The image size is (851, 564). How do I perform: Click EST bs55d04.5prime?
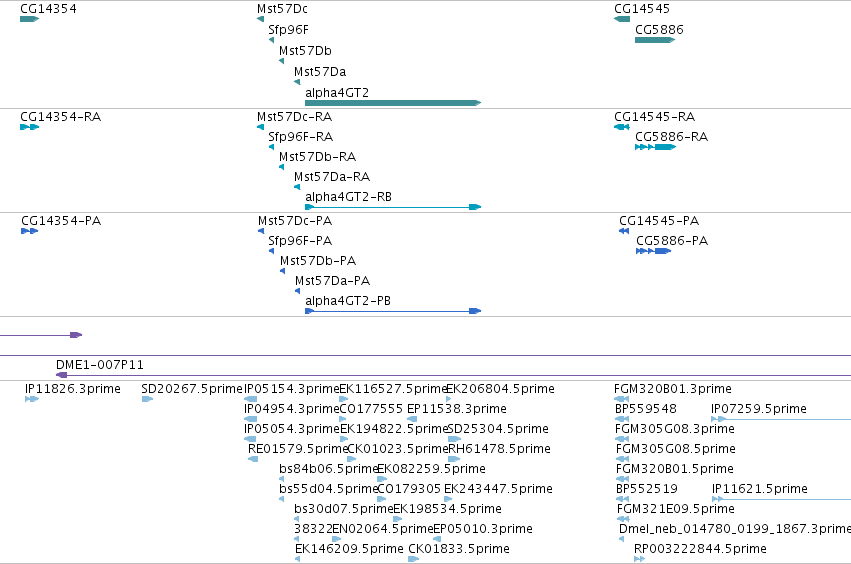pos(328,489)
